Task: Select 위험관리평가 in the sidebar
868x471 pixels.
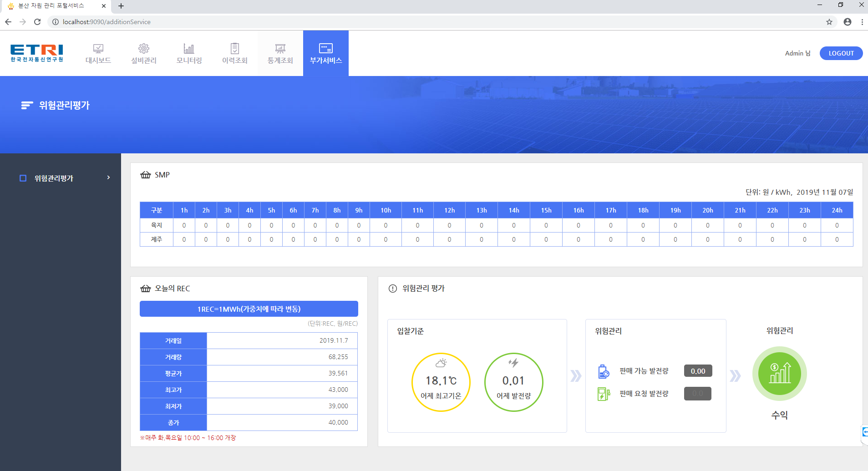Action: pyautogui.click(x=54, y=178)
